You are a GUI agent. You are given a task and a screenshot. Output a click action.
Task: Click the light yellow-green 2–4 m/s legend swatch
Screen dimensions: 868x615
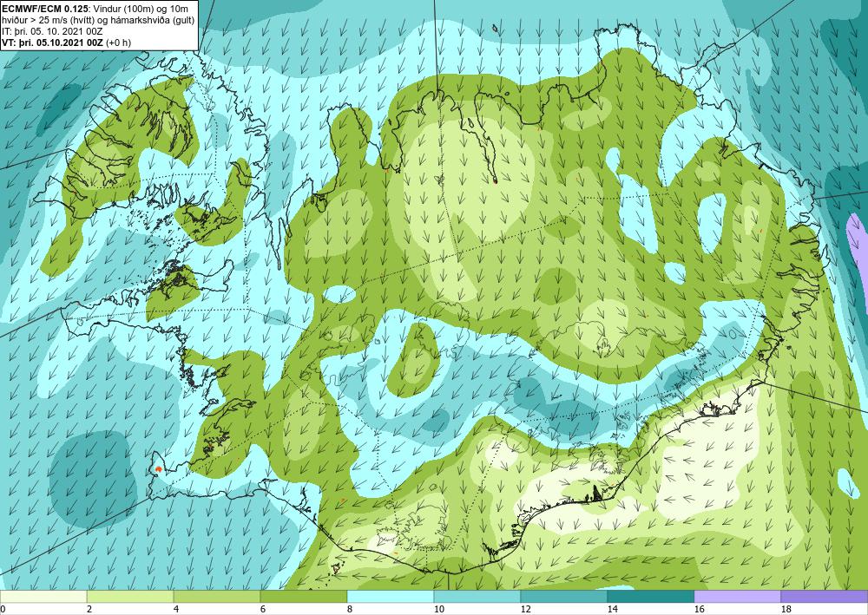click(x=130, y=597)
